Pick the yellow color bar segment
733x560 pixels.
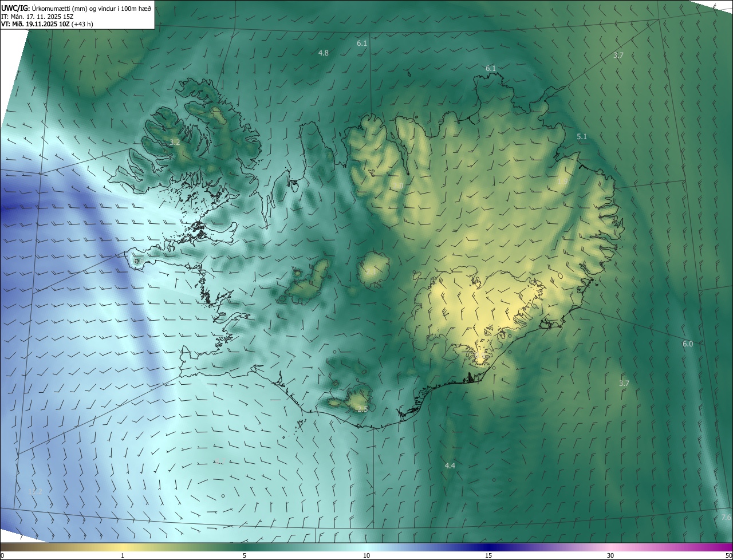[123, 547]
